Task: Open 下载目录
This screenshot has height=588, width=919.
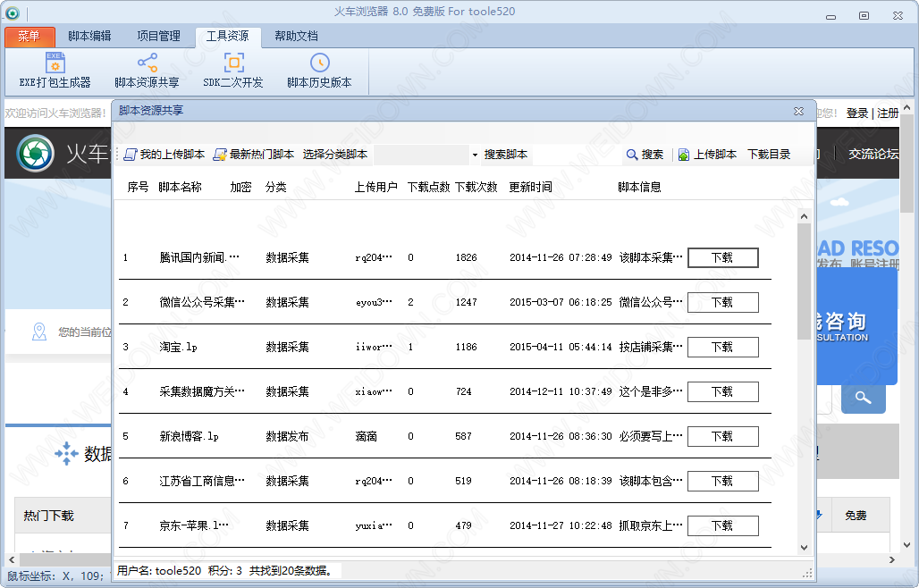Action: (769, 155)
